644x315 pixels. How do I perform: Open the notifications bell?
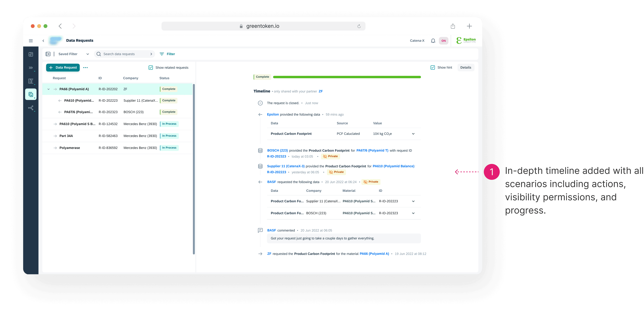[x=433, y=41]
